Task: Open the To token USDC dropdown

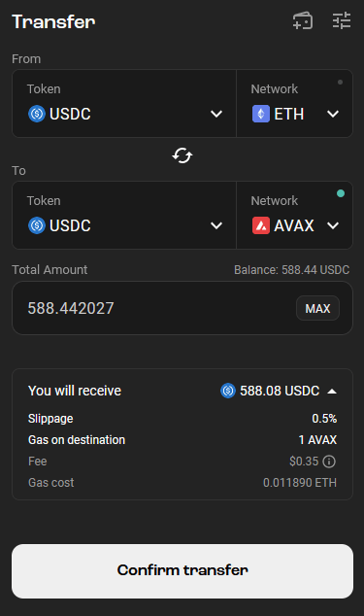Action: (124, 216)
